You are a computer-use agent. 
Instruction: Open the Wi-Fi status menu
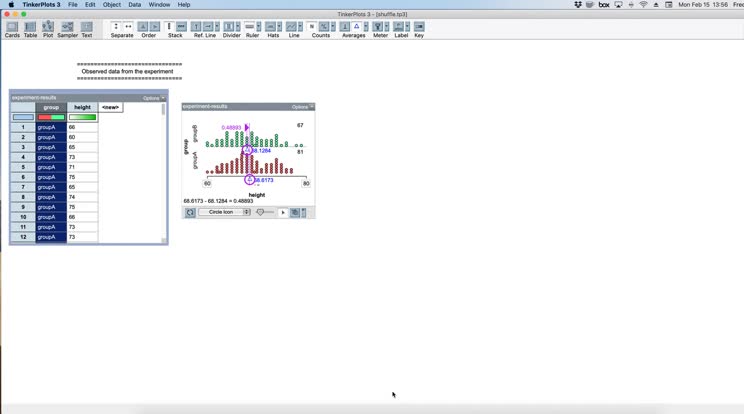[643, 5]
